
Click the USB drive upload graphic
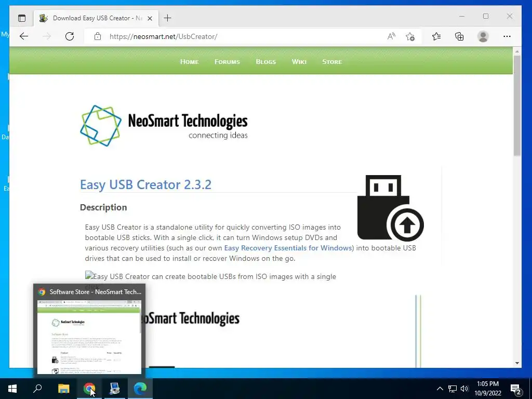(391, 208)
